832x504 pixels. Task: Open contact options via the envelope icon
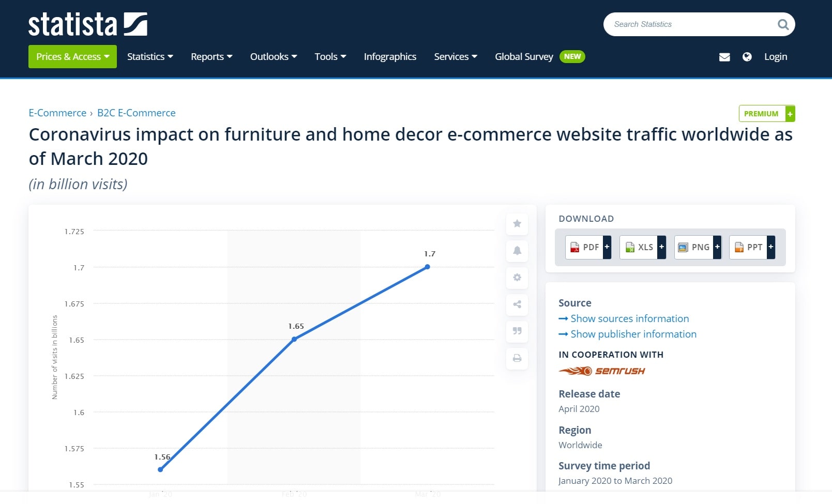pyautogui.click(x=724, y=57)
